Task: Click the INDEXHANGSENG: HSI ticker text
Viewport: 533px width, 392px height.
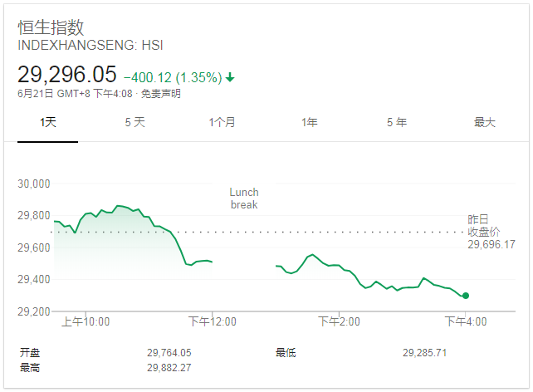Action: 90,45
